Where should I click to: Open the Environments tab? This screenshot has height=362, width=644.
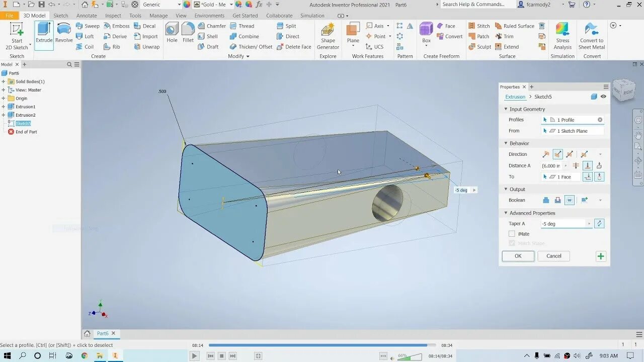[x=209, y=16]
